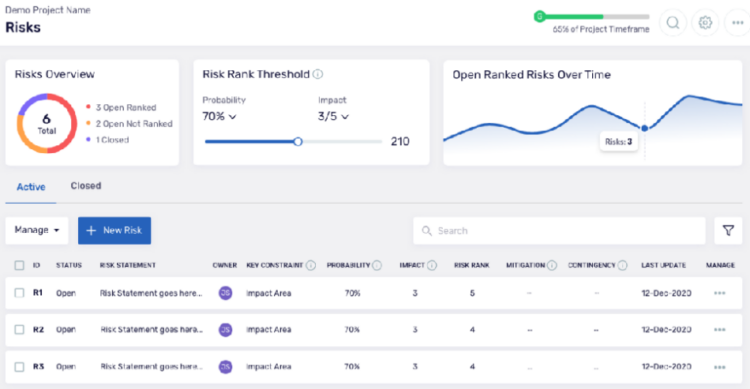Click Impact Area cell in row R2
The image size is (750, 389).
point(268,330)
